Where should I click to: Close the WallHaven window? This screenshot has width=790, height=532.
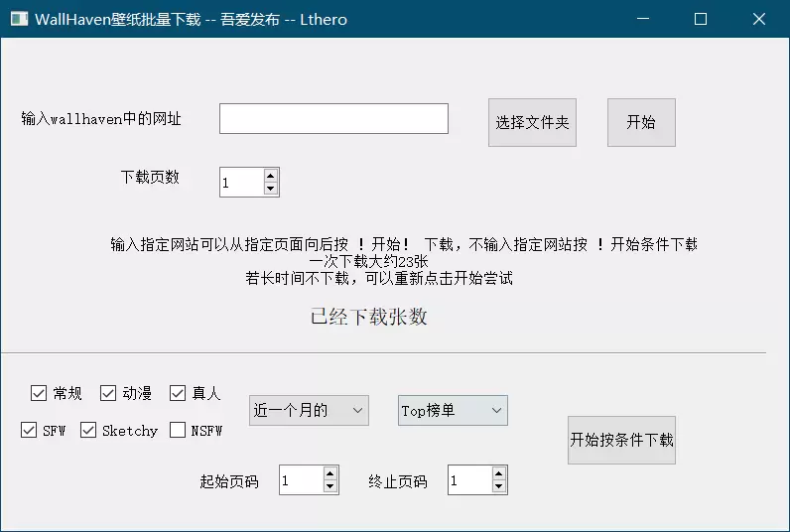(759, 19)
